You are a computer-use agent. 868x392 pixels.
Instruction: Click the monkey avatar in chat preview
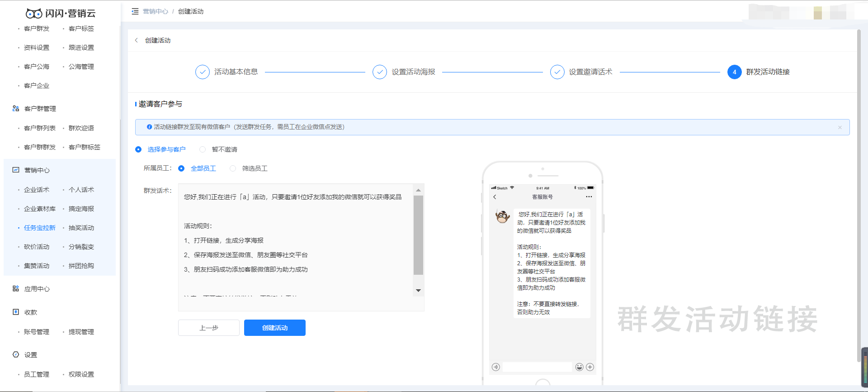[x=503, y=216]
